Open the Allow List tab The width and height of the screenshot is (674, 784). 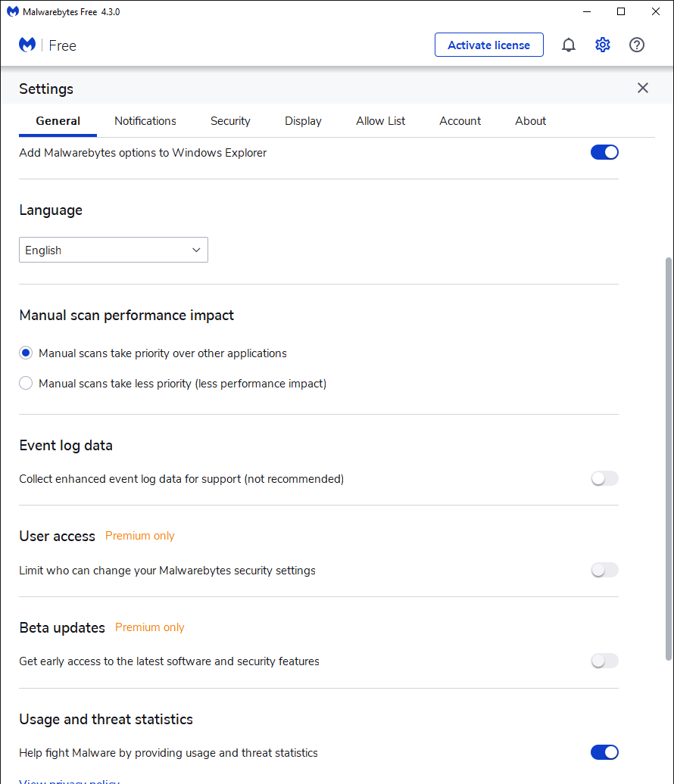click(381, 121)
